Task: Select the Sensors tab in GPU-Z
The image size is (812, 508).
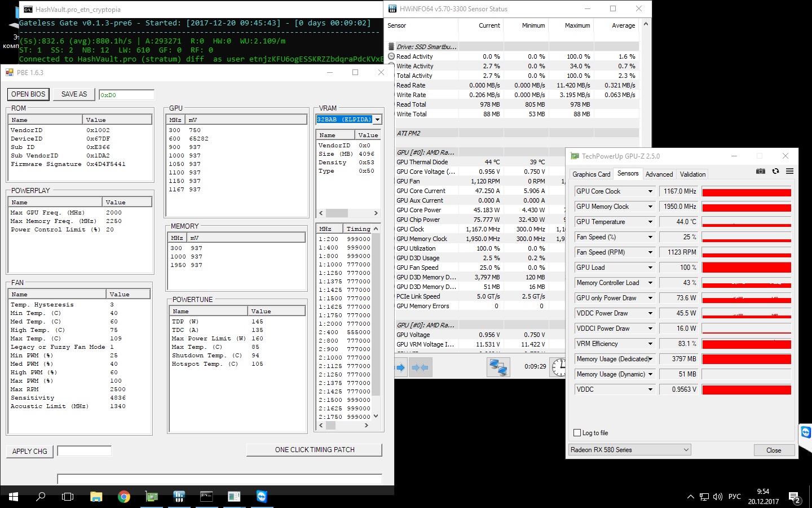Action: click(628, 173)
